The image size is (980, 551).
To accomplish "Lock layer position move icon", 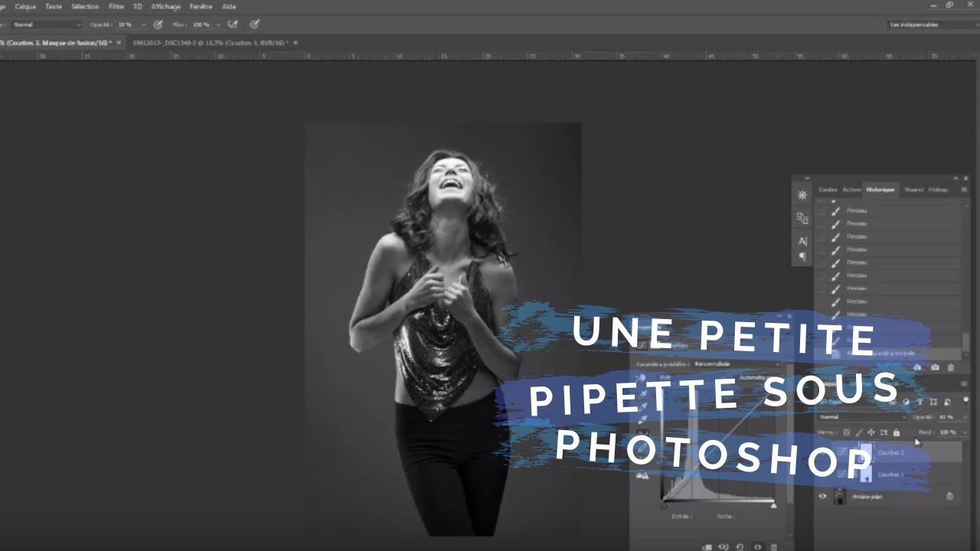I will (x=871, y=432).
